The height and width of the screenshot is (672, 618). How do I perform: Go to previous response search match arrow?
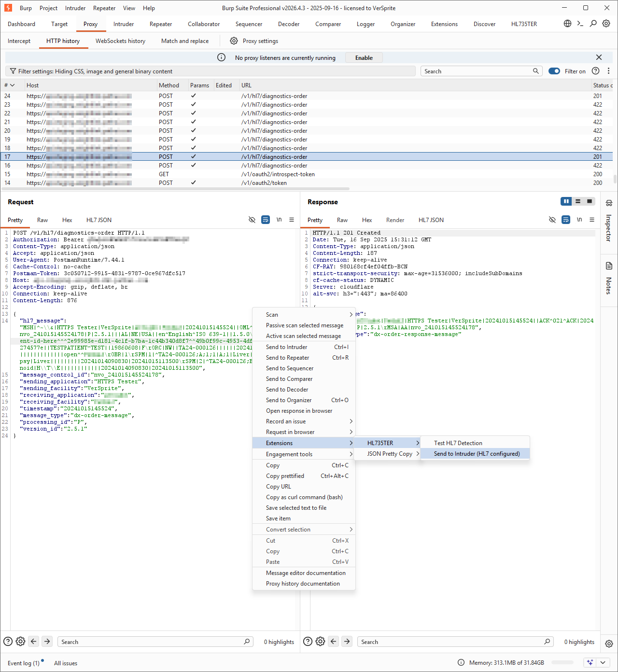[x=334, y=642]
